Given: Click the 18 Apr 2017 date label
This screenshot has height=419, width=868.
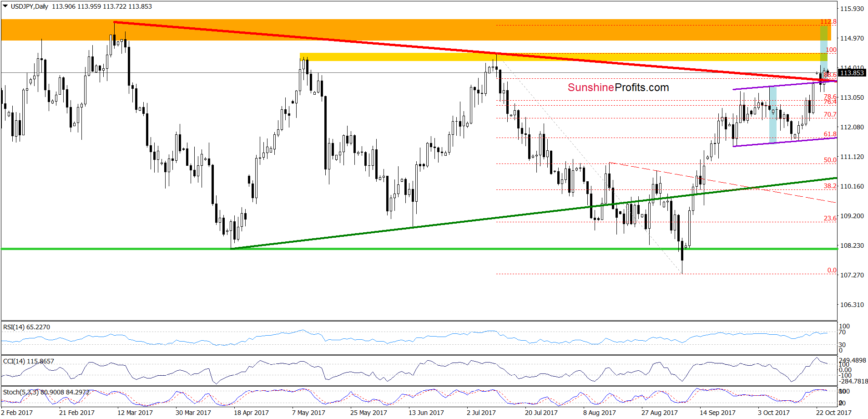Looking at the screenshot, I should [x=251, y=413].
